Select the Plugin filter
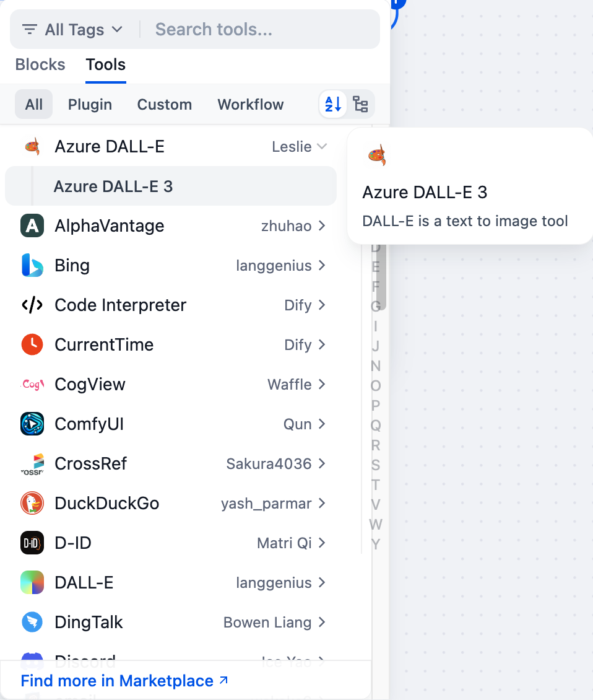The height and width of the screenshot is (700, 593). click(x=90, y=105)
